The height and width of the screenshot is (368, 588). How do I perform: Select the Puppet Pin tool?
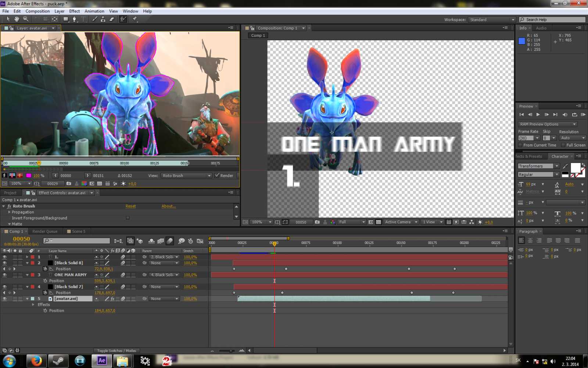tap(135, 19)
